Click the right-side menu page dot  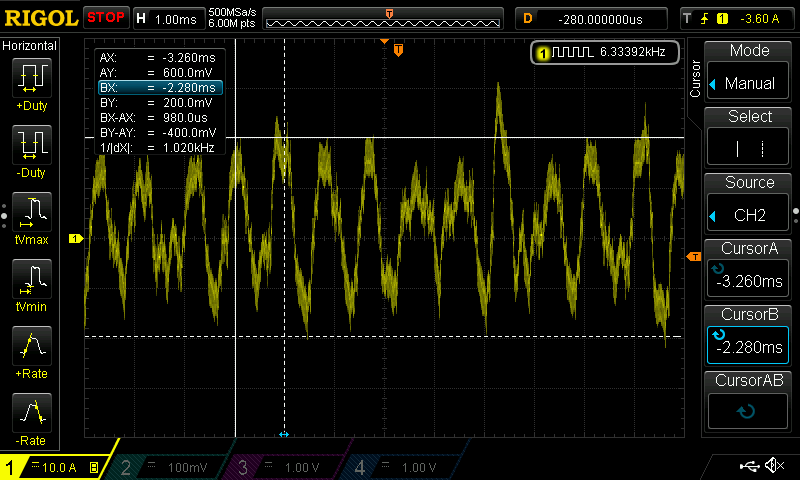click(x=796, y=212)
